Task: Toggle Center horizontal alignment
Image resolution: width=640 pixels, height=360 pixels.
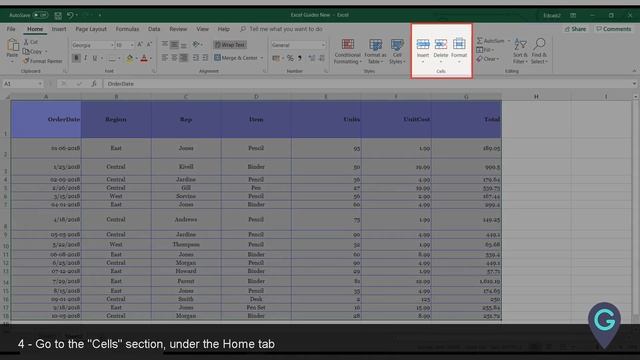Action: (x=174, y=58)
